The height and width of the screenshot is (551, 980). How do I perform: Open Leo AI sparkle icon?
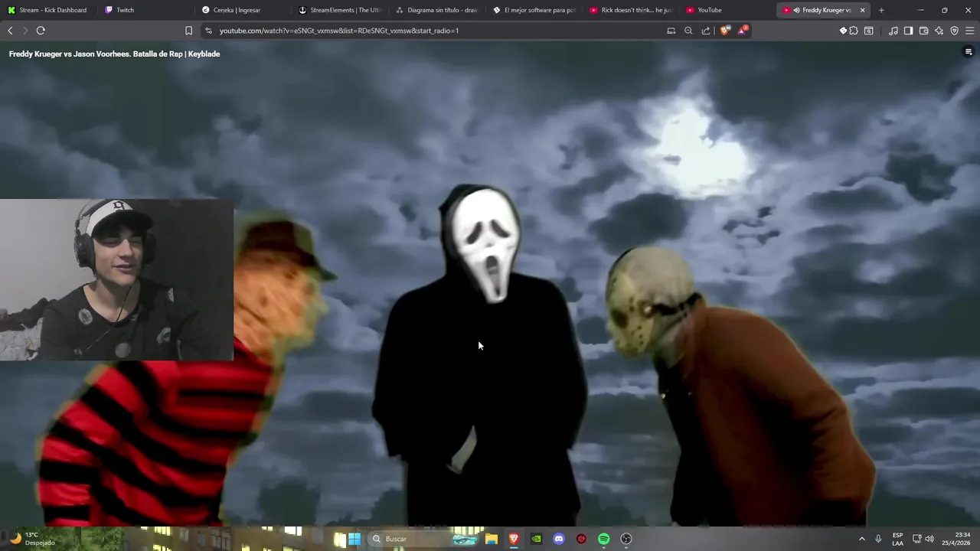[x=939, y=31]
